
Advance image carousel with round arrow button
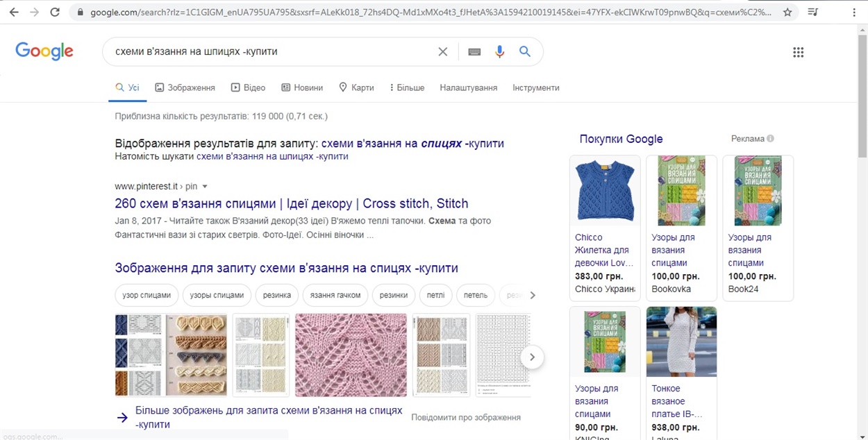pyautogui.click(x=532, y=357)
